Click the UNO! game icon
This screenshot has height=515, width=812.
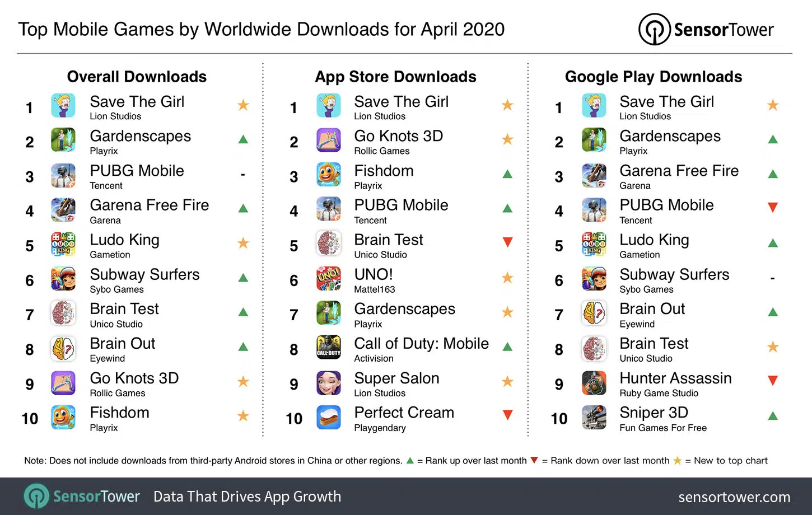tap(329, 279)
